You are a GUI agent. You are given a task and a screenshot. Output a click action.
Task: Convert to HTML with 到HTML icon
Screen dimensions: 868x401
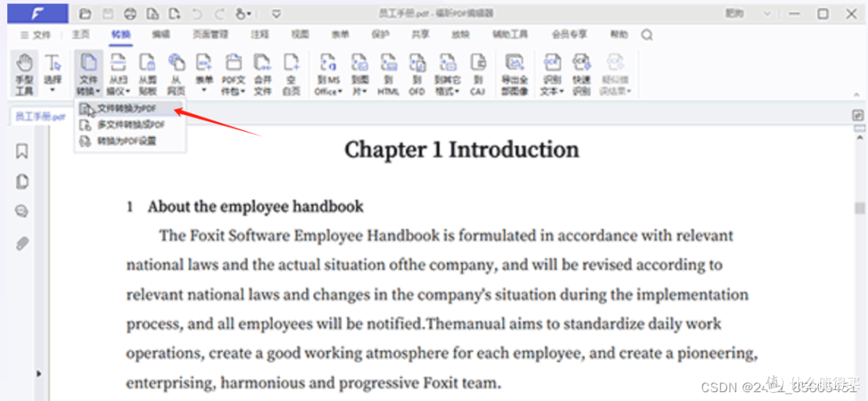pyautogui.click(x=389, y=74)
